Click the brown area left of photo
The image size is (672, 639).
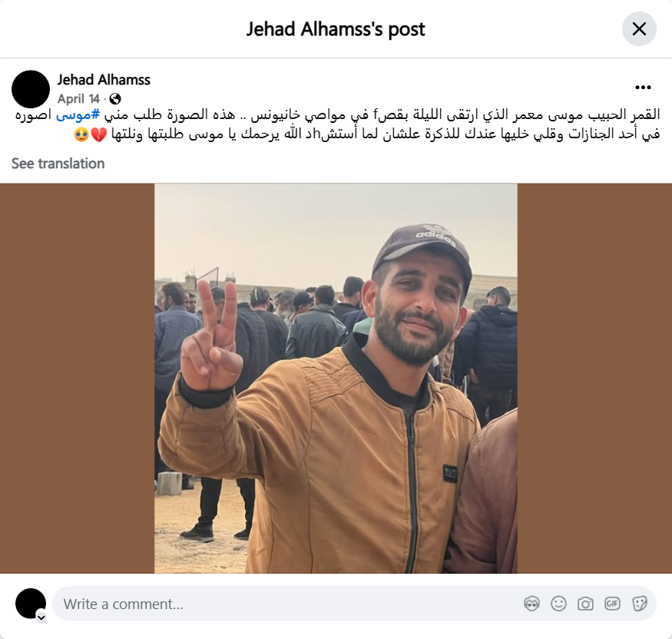coord(77,379)
